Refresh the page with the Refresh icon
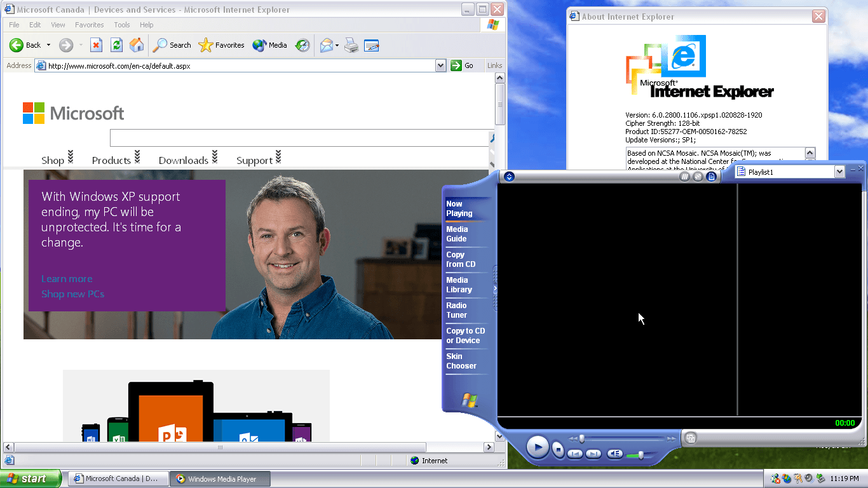 [116, 45]
